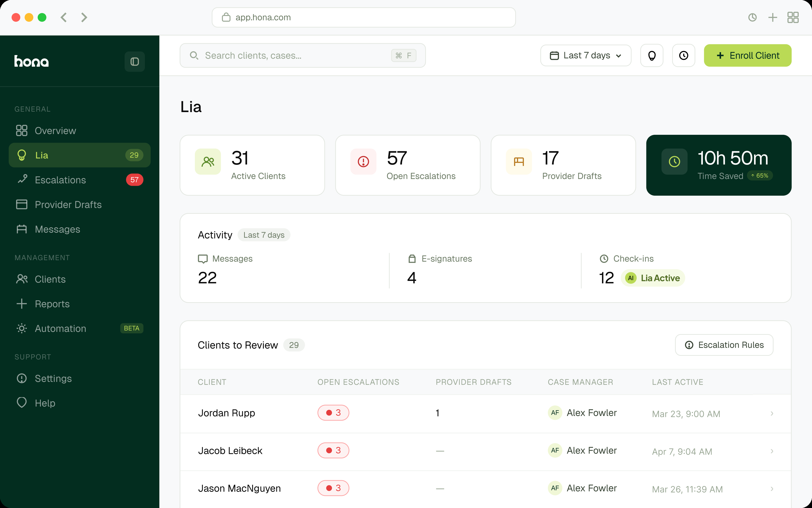The height and width of the screenshot is (508, 812).
Task: Go back with the browser back arrow
Action: coord(64,17)
